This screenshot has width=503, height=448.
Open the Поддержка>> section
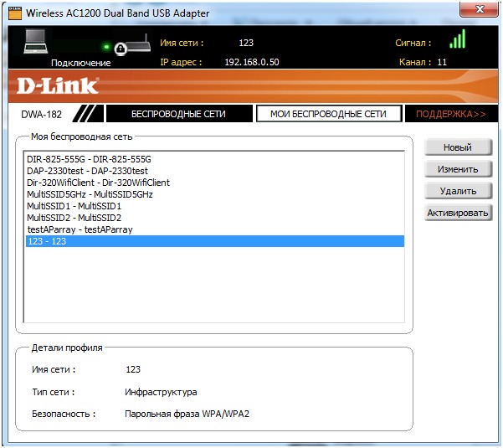coord(450,114)
